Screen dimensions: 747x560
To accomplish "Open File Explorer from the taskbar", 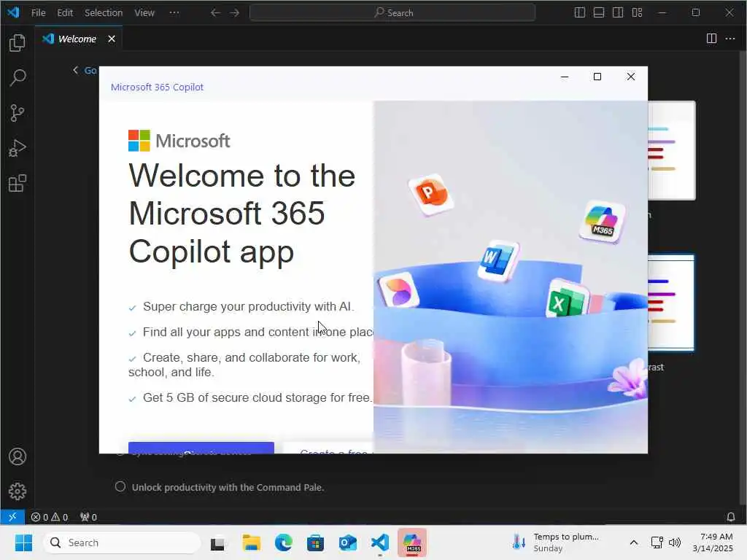I will click(251, 542).
